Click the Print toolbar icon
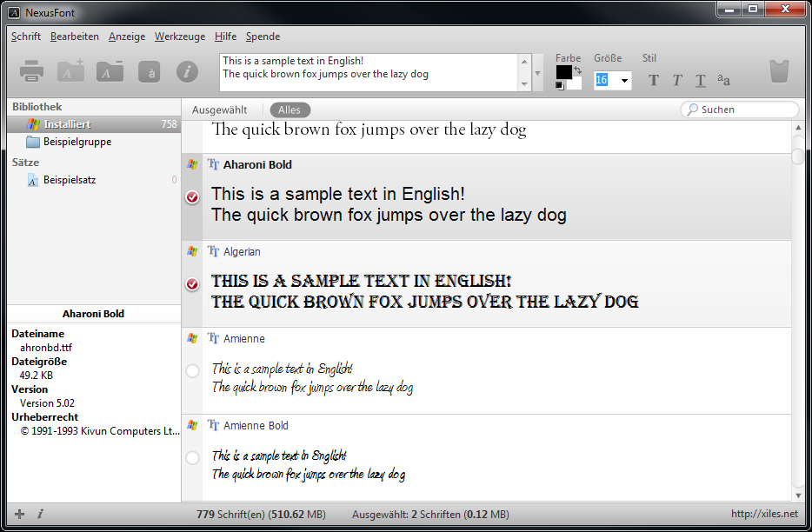Viewport: 812px width, 532px height. pos(31,71)
